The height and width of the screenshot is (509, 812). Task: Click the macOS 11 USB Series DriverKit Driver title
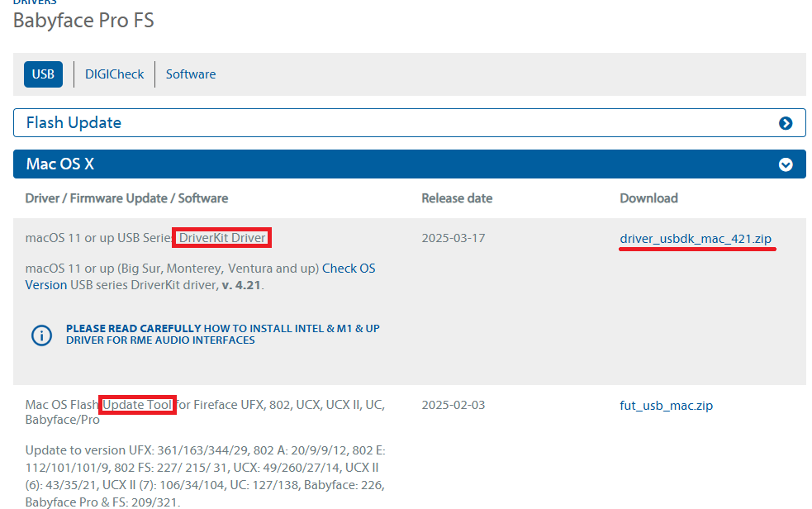pos(145,238)
